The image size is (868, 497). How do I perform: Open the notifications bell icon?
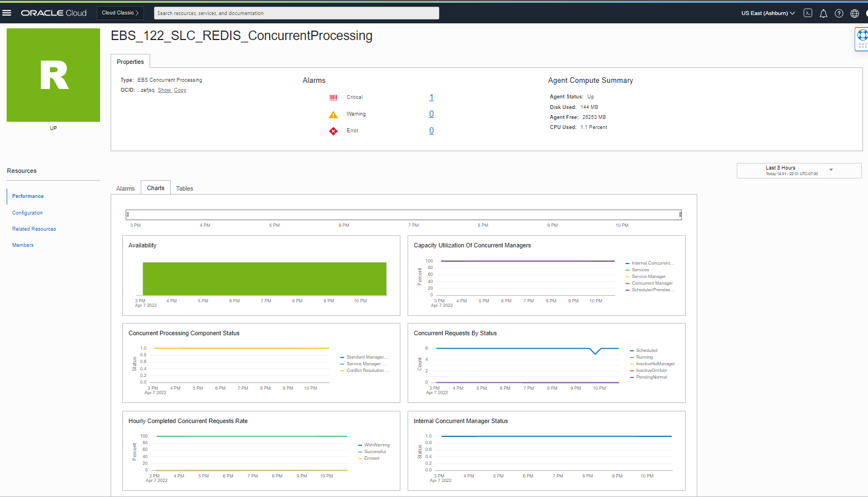824,13
